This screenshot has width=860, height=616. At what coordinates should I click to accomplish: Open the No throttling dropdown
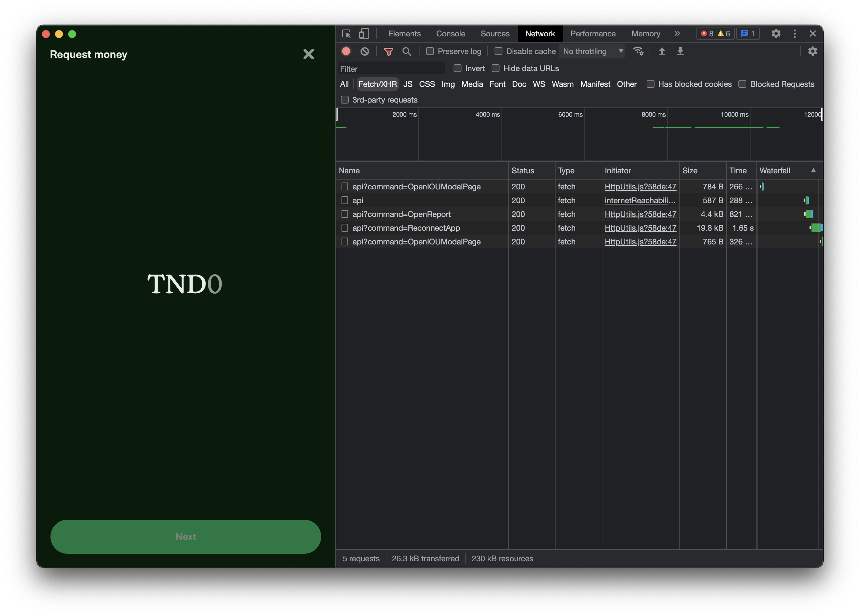tap(592, 51)
